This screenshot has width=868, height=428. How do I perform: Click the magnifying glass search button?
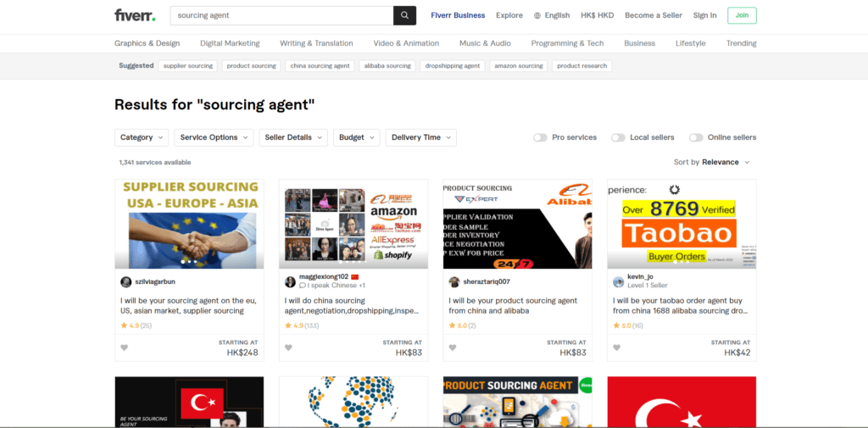(405, 15)
